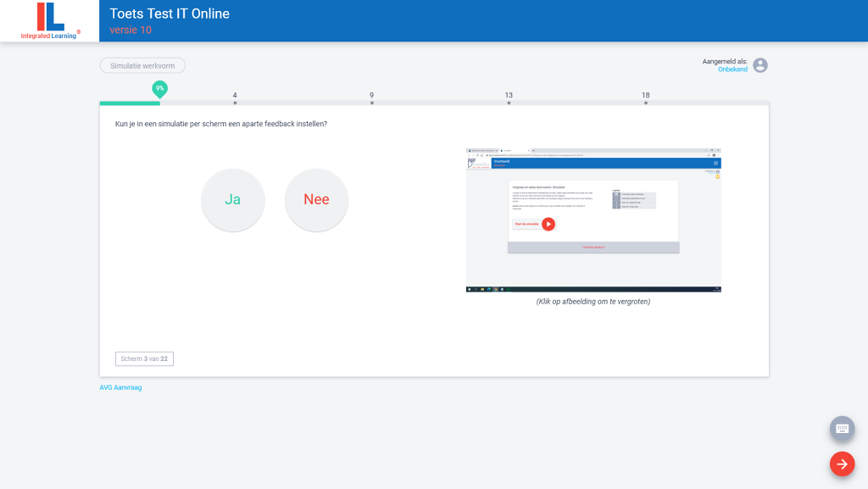Click the green filled progress bar

tap(129, 103)
